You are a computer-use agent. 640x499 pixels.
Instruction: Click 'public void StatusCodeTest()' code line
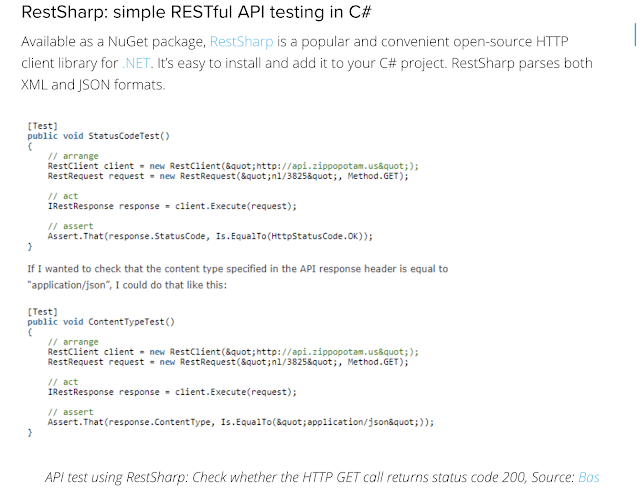pyautogui.click(x=98, y=136)
